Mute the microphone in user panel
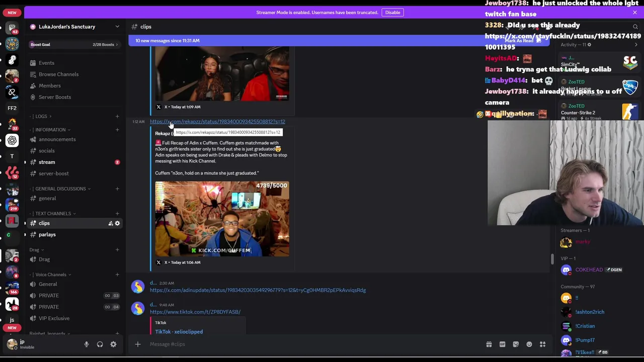Viewport: 644px width, 362px height. [x=87, y=344]
